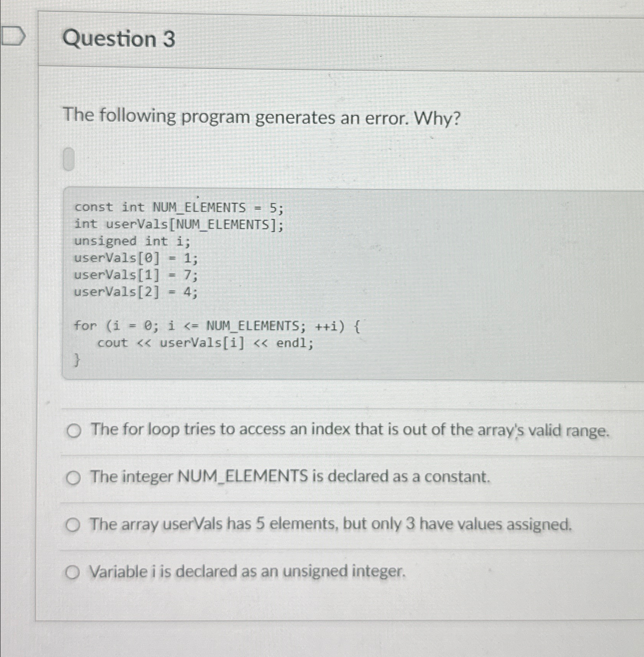The image size is (644, 657).
Task: Select the pill-shaped marker above the code block
Action: tap(69, 159)
